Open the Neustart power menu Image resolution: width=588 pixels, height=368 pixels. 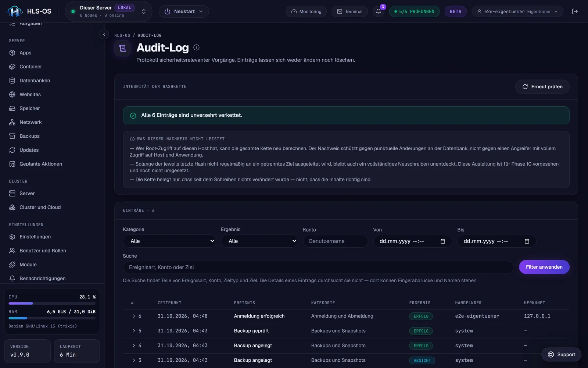[184, 11]
